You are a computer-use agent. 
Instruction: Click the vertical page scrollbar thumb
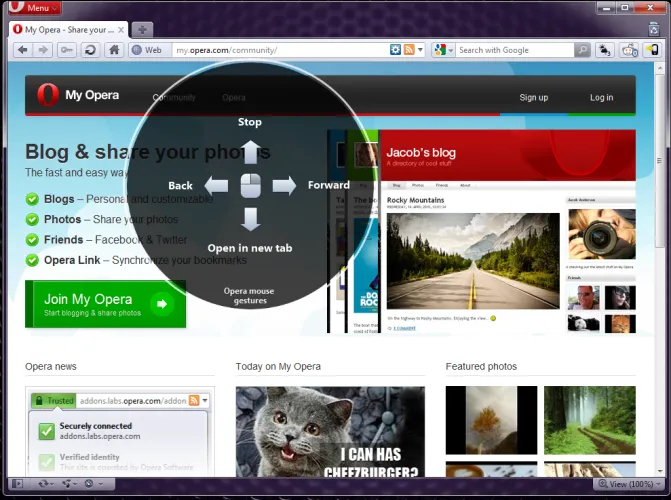point(659,161)
